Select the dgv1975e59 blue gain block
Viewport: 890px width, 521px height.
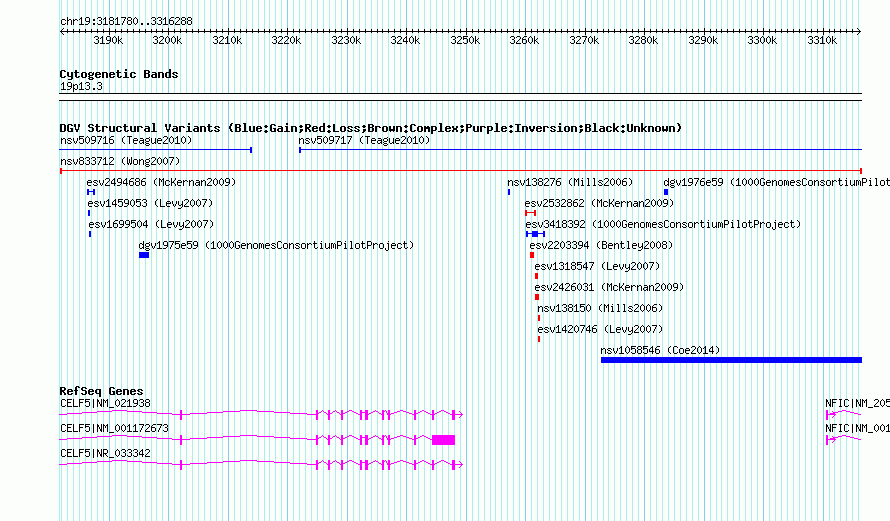(x=144, y=255)
